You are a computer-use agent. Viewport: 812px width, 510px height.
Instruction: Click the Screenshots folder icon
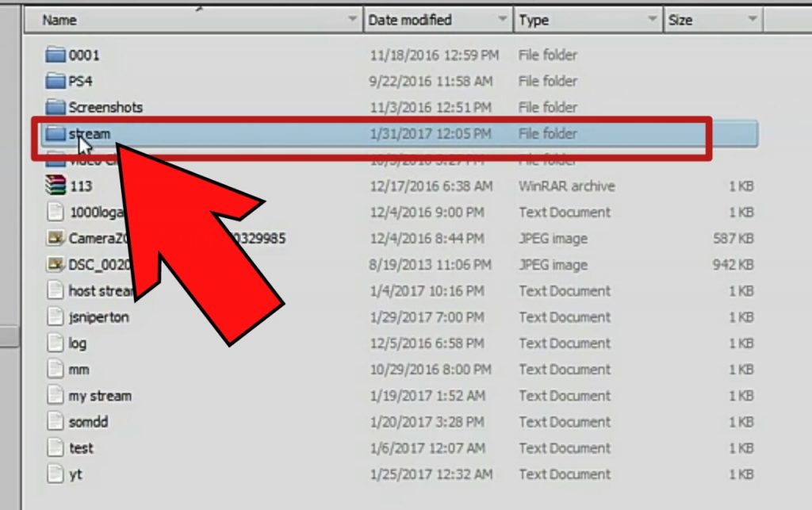(x=55, y=108)
